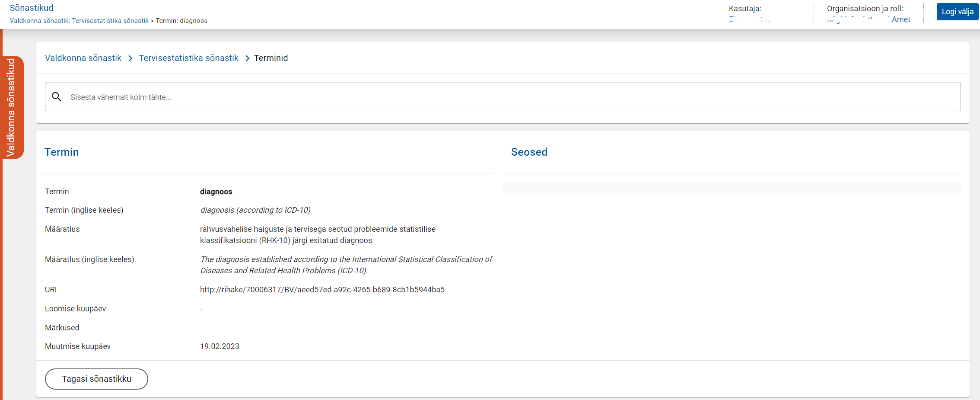Click the rihake URI value
The height and width of the screenshot is (400, 980).
[322, 290]
